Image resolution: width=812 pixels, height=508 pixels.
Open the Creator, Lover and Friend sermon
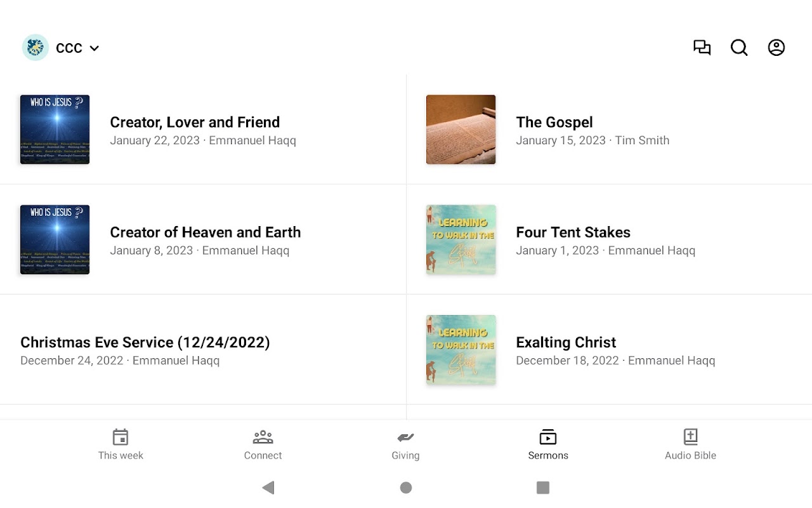pyautogui.click(x=195, y=123)
